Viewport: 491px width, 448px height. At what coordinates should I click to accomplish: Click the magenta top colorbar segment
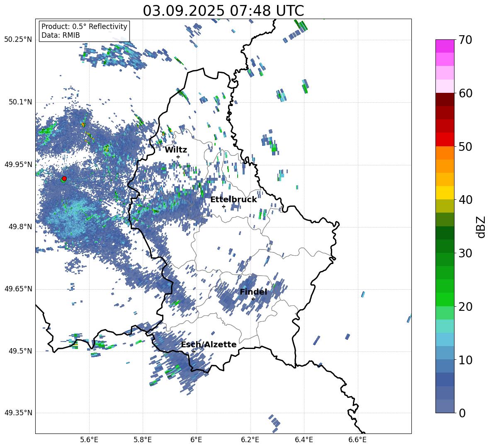pyautogui.click(x=445, y=46)
